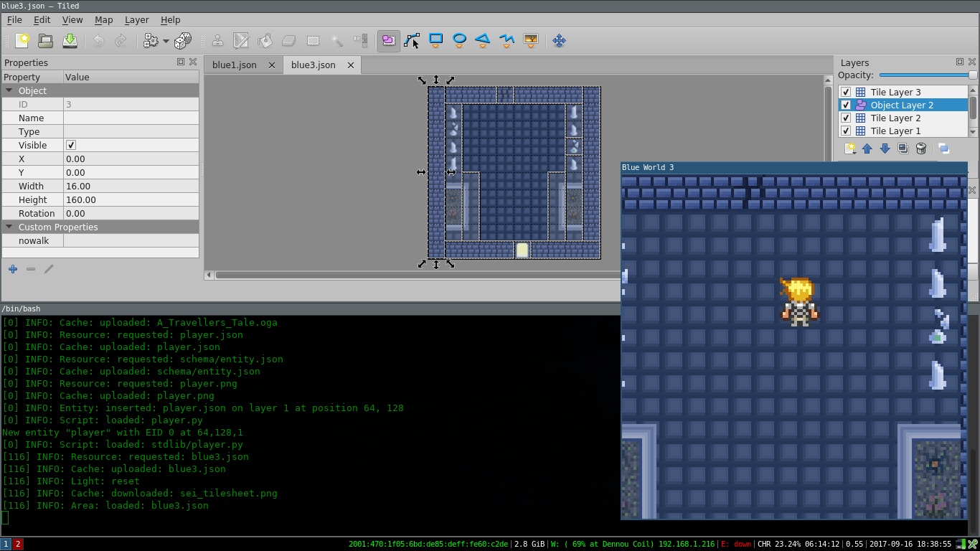Collapse the Custom Properties group
Image resolution: width=980 pixels, height=551 pixels.
(x=9, y=227)
